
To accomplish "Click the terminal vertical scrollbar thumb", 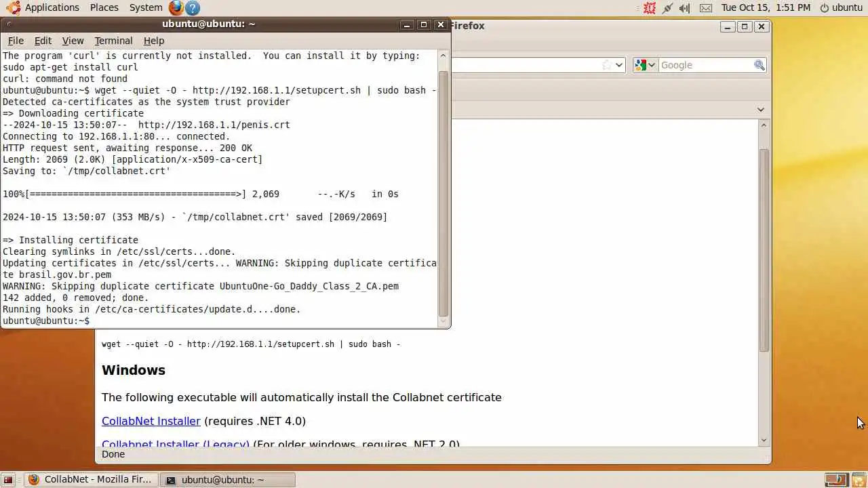I will [443, 193].
